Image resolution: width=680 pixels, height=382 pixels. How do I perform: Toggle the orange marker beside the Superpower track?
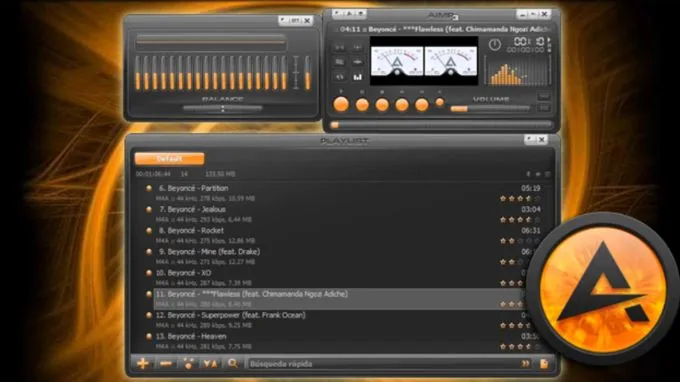tap(149, 315)
